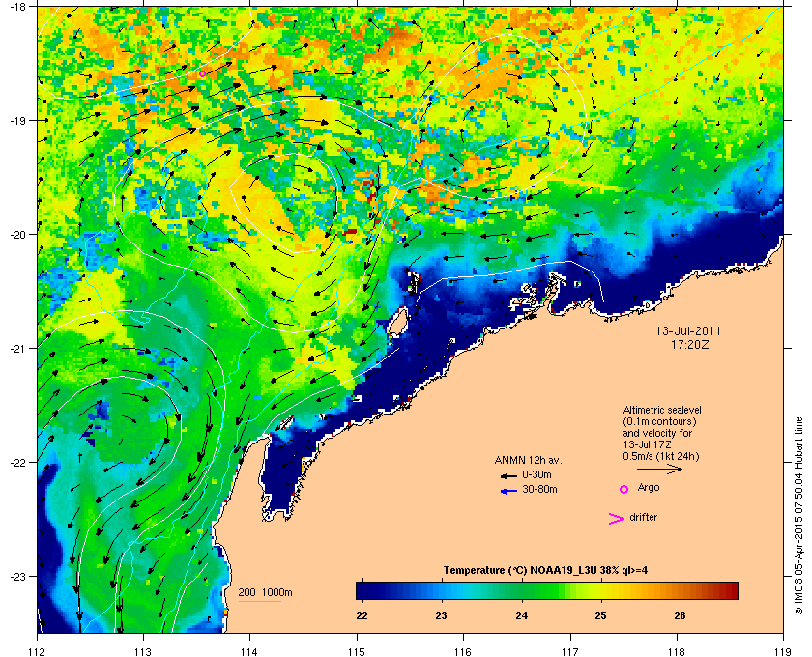Click the black 0-30m arrow legend symbol
The image size is (812, 657).
508,475
